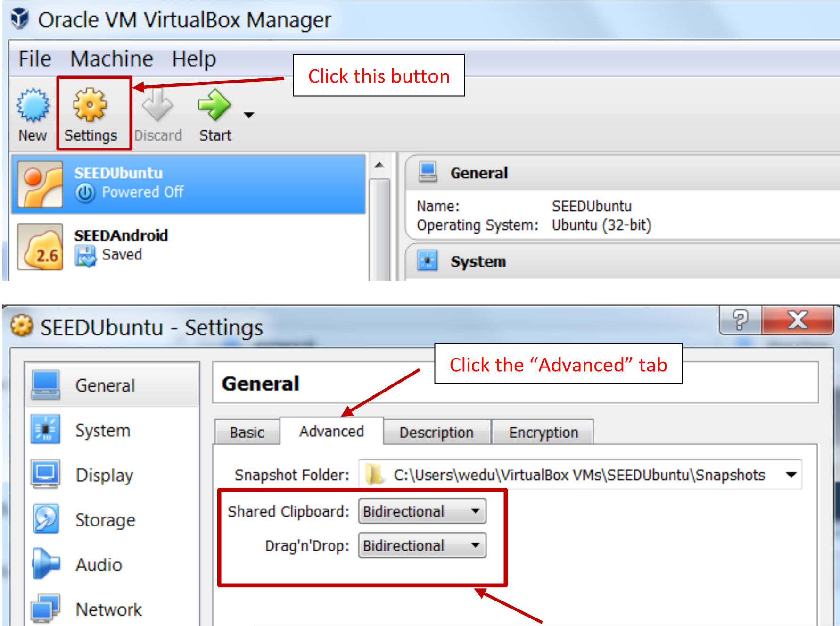Open the Snapshot Folder path dropdown
This screenshot has width=840, height=626.
[791, 475]
